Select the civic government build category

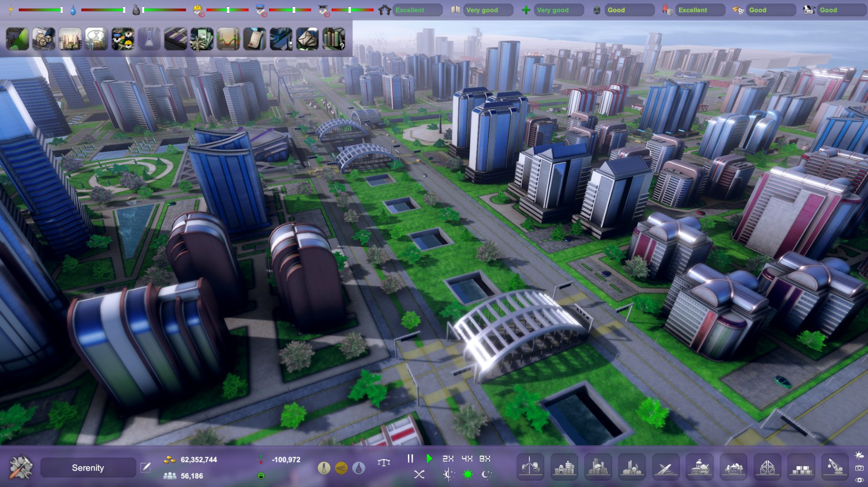(x=699, y=467)
